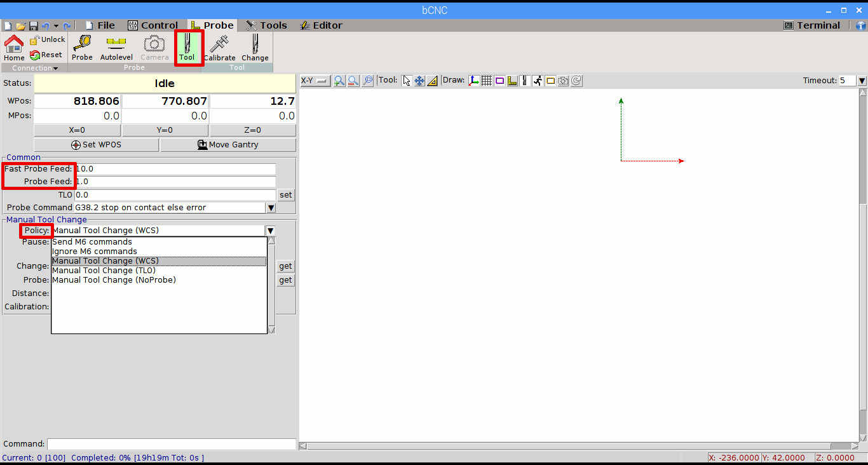The width and height of the screenshot is (868, 465).
Task: Open a file with the folder icon
Action: [20, 26]
